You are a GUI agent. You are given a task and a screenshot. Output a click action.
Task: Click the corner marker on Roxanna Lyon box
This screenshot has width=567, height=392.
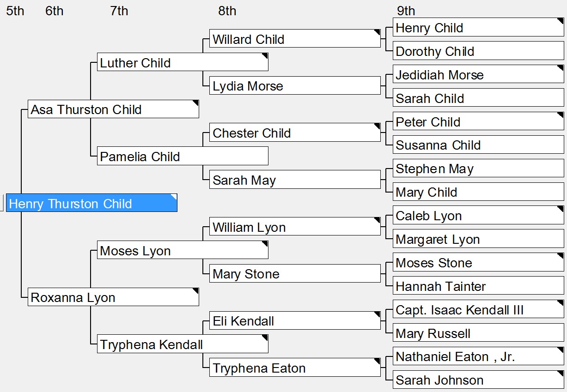[195, 291]
